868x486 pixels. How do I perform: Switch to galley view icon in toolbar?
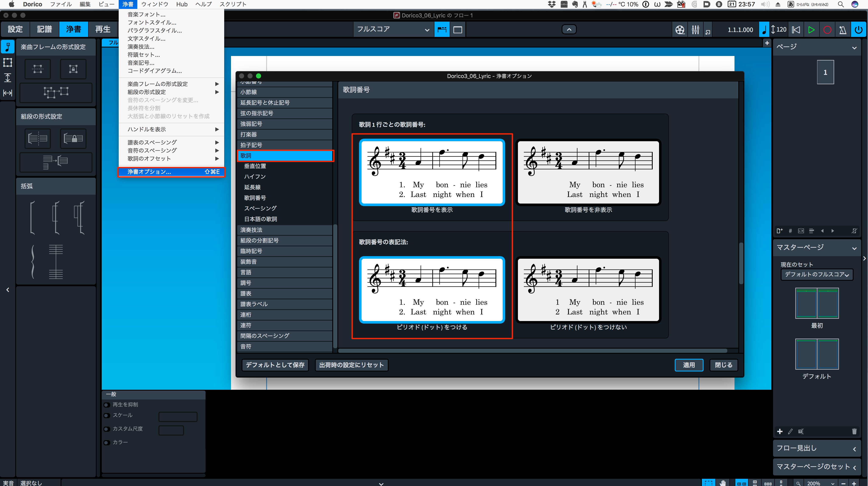pos(442,29)
